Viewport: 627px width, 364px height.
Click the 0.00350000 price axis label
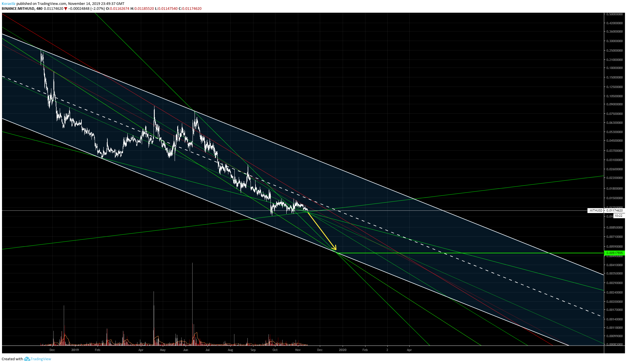click(x=615, y=273)
